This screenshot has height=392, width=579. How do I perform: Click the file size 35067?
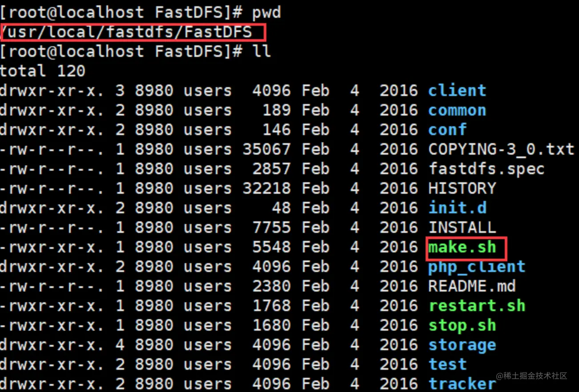pos(266,149)
